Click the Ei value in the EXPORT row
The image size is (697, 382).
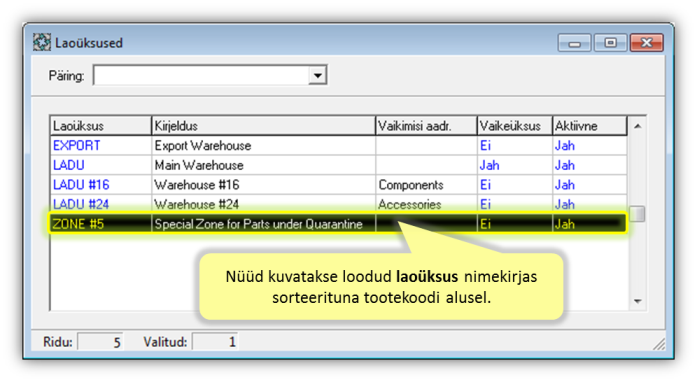485,146
